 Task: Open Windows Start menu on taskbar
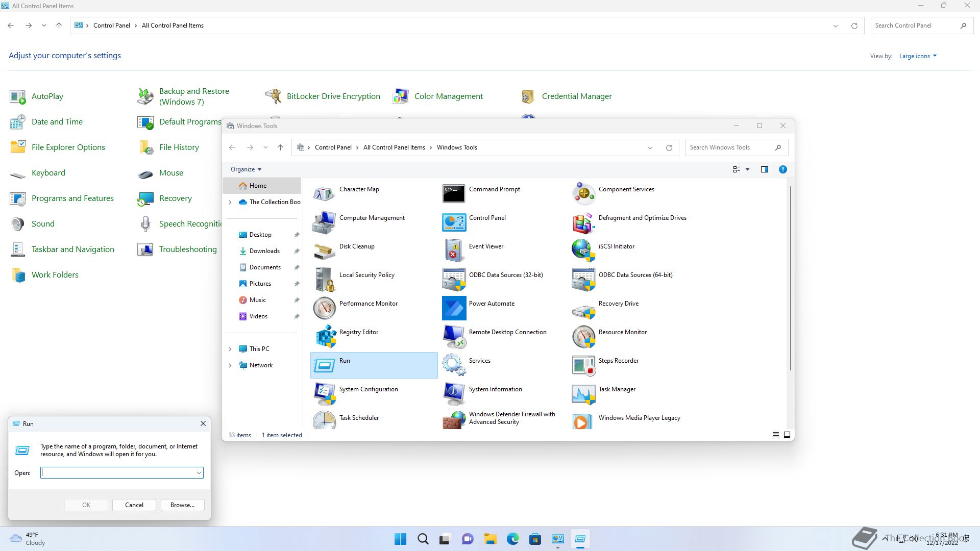coord(401,539)
